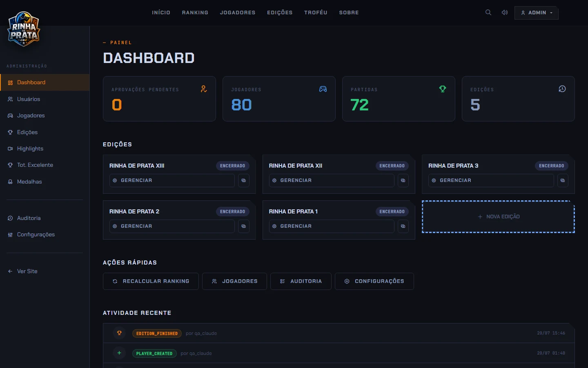588x368 pixels.
Task: Select Dashboard in the sidebar
Action: tap(45, 83)
